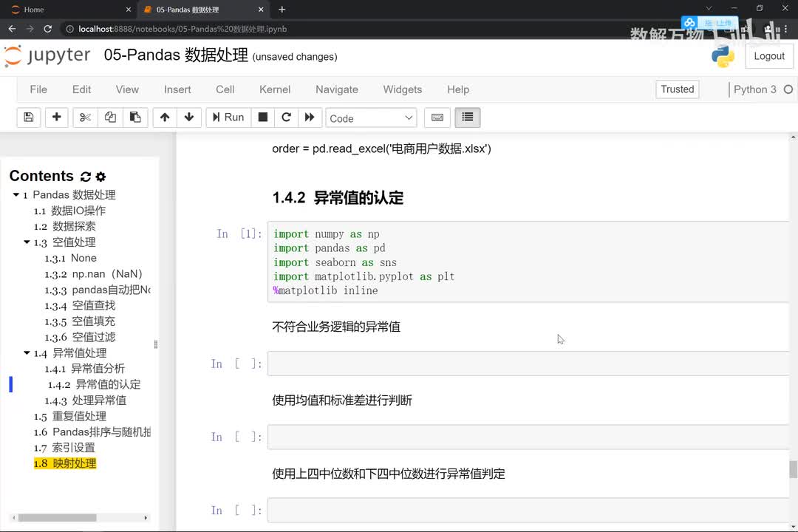798x532 pixels.
Task: Go to 1.7 索引设置 in contents
Action: tap(64, 448)
